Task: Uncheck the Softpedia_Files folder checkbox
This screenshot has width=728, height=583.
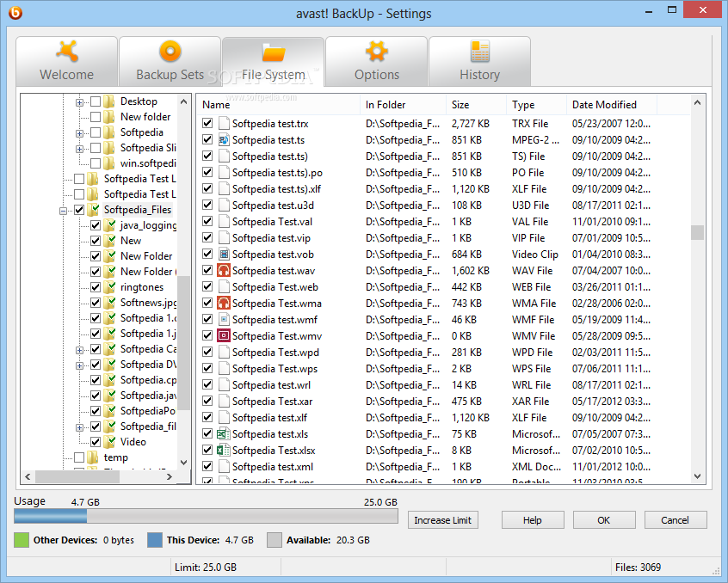Action: [x=79, y=210]
